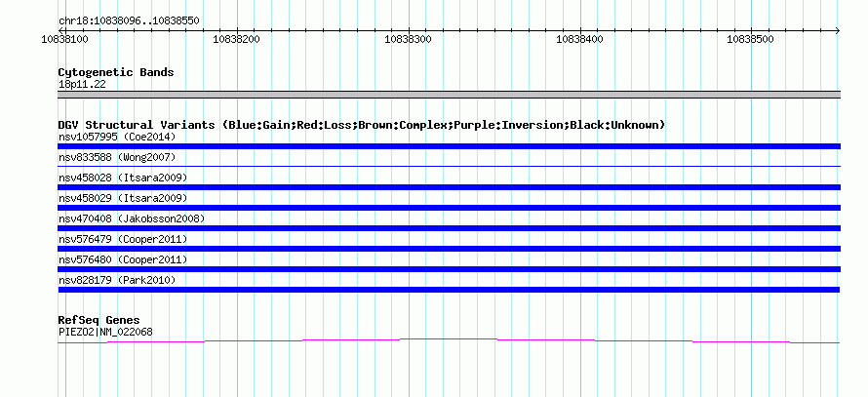
Task: Click ruler position 10838100
Action: [65, 39]
